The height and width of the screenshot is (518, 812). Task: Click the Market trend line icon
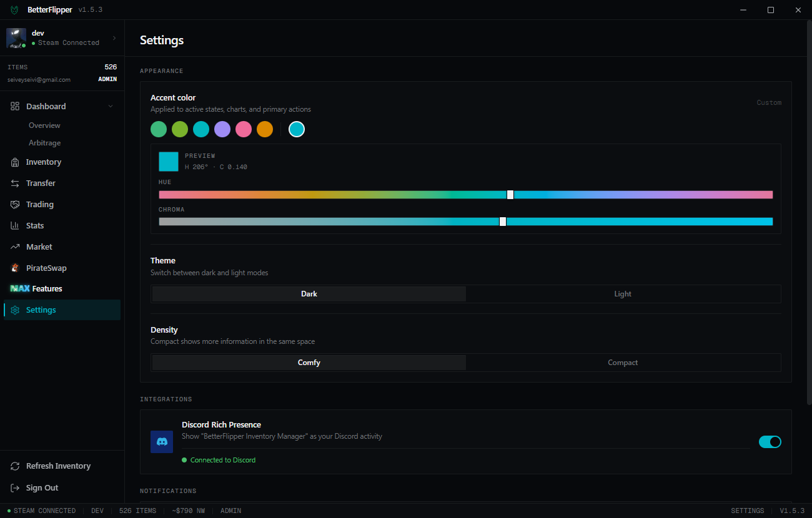coord(15,247)
